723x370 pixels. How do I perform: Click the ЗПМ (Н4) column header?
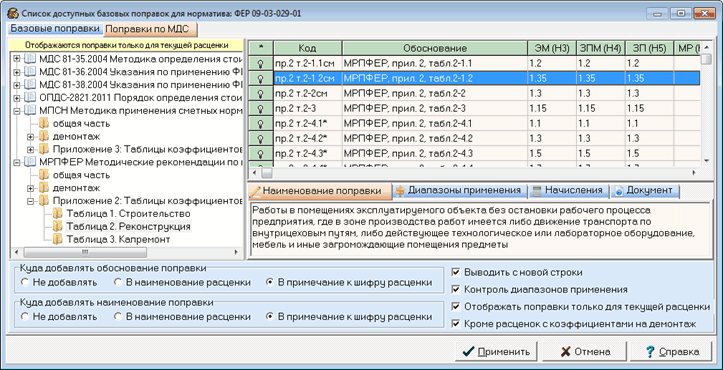(601, 48)
